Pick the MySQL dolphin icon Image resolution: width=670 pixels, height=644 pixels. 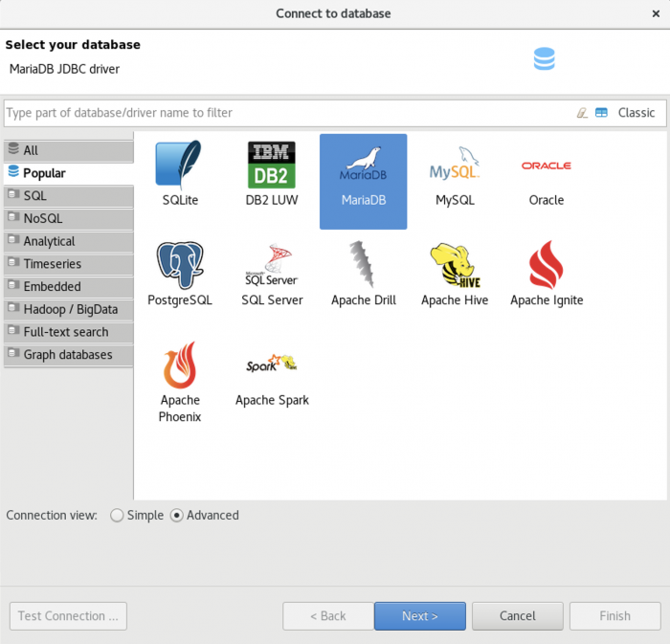(455, 164)
